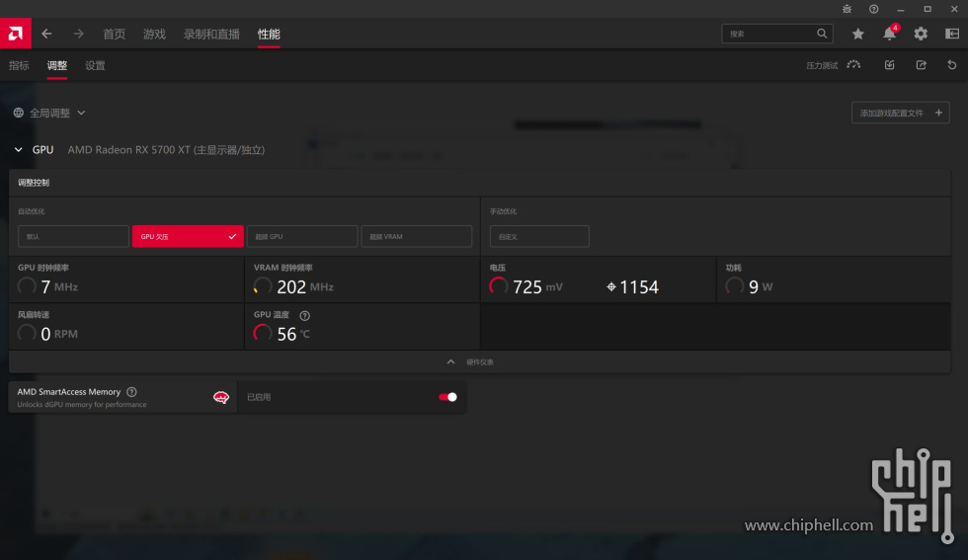Image resolution: width=968 pixels, height=560 pixels.
Task: Open the 调整 sub-tab
Action: [57, 65]
